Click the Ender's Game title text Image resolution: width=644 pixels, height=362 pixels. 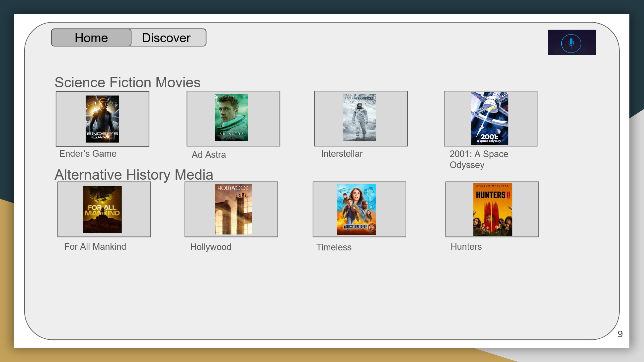tap(88, 154)
